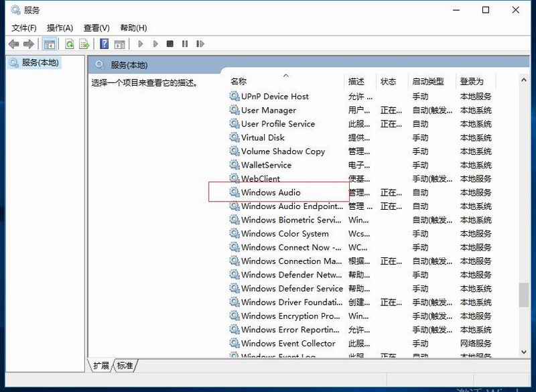Click the gear icon beside User Profile Service
Image resolution: width=536 pixels, height=392 pixels.
pyautogui.click(x=234, y=123)
